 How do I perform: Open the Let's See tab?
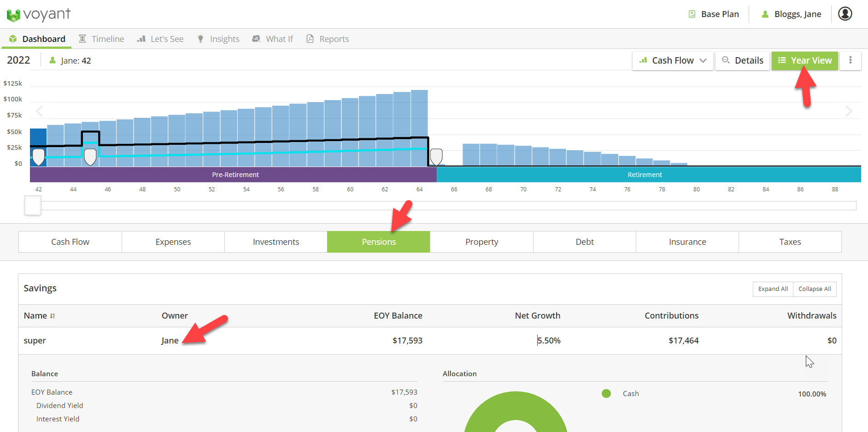[160, 39]
